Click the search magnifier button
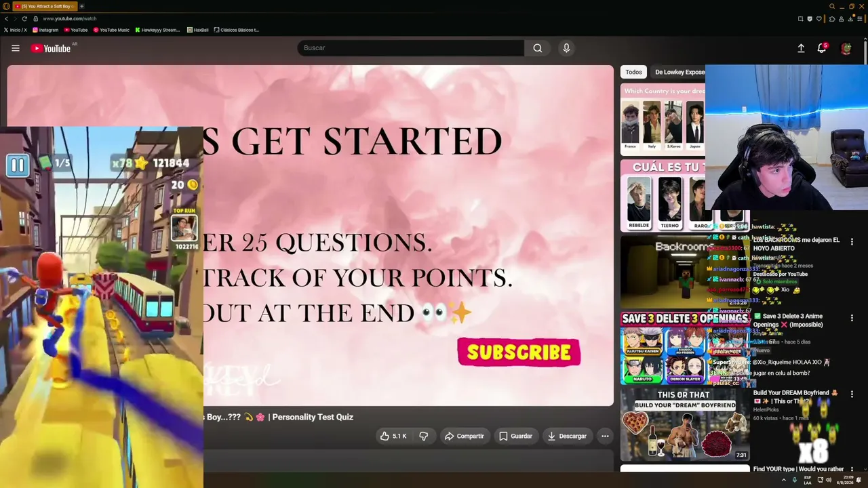 click(537, 48)
